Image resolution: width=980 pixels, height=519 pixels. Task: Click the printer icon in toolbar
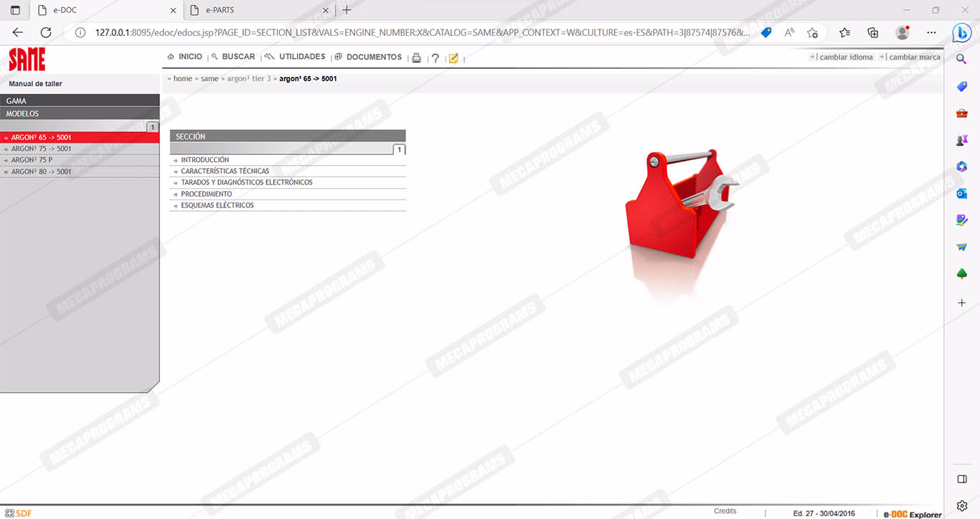tap(416, 58)
